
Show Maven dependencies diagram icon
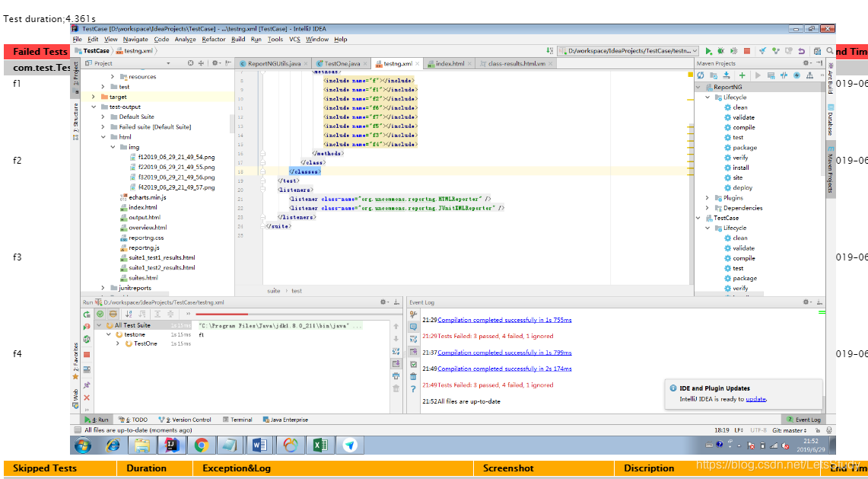(x=810, y=75)
